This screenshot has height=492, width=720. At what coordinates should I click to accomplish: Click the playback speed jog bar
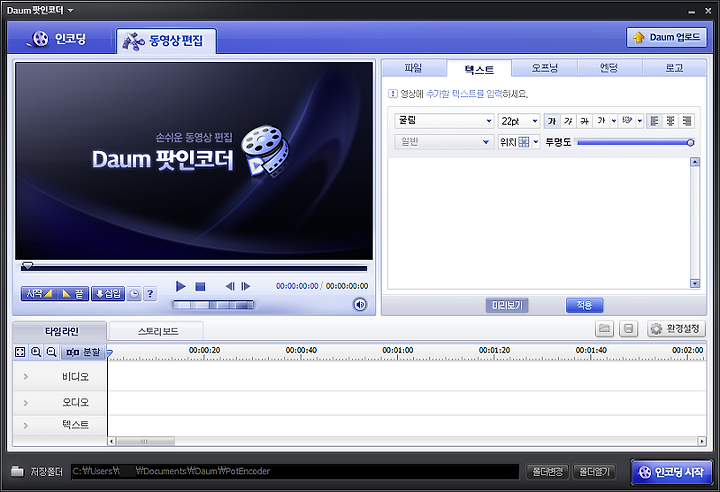point(213,305)
